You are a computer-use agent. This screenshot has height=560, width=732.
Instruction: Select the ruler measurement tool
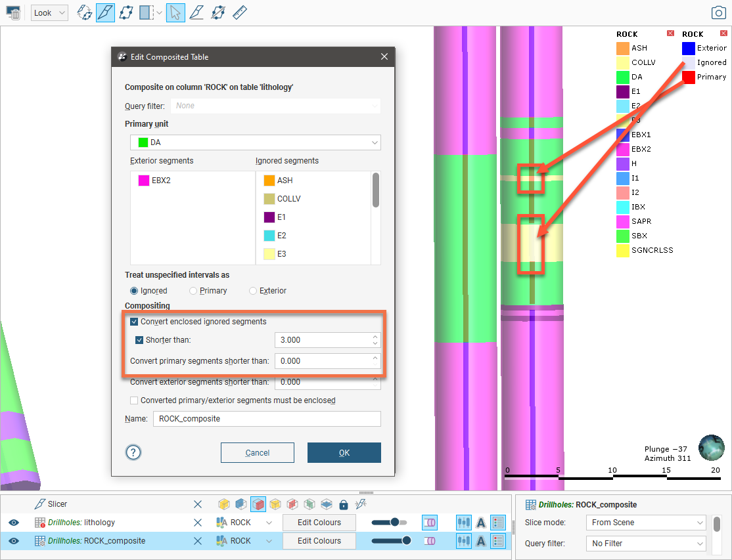(x=240, y=12)
